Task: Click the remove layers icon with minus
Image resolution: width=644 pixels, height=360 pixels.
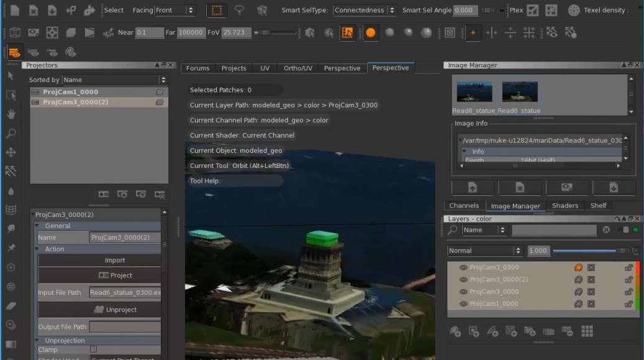Action: pos(567,331)
